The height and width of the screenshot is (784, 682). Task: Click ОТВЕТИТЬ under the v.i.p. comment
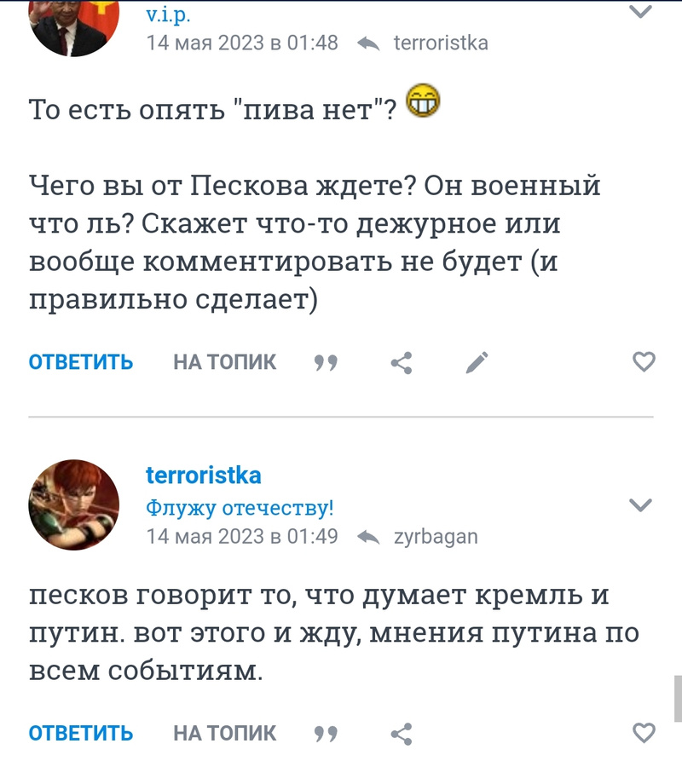[x=81, y=362]
